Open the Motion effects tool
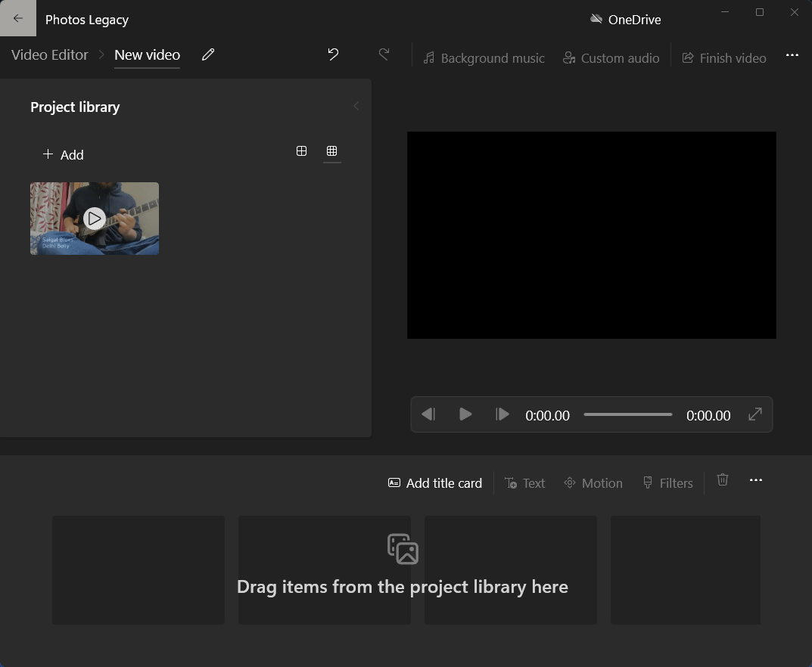This screenshot has height=667, width=812. pos(593,482)
